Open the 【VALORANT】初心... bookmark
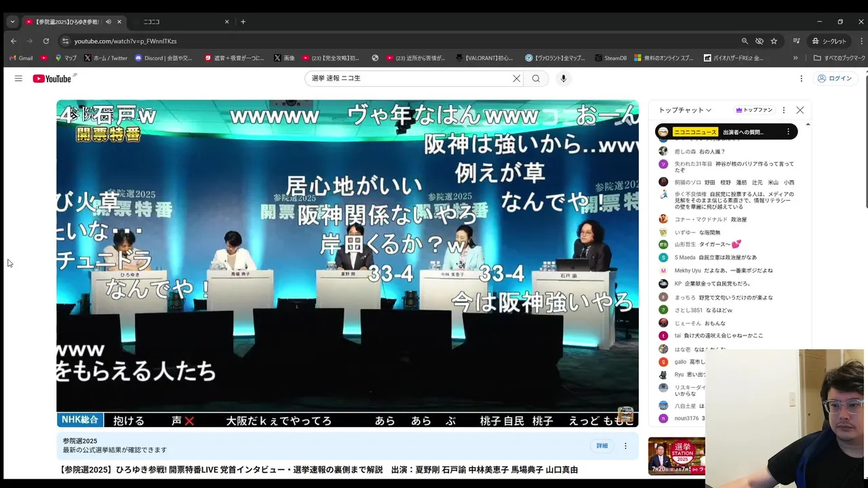 485,58
